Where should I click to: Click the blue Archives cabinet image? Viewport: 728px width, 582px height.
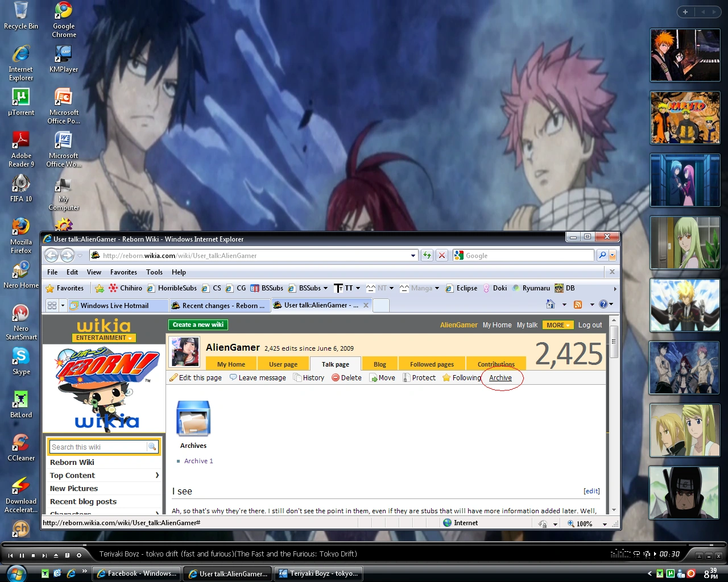pyautogui.click(x=193, y=419)
